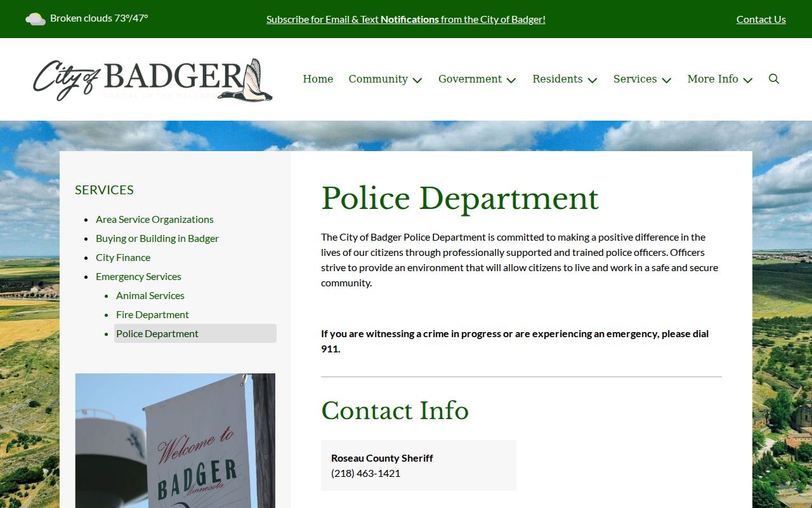Select Police Department in sidebar
Viewport: 812px width, 508px height.
[x=195, y=333]
